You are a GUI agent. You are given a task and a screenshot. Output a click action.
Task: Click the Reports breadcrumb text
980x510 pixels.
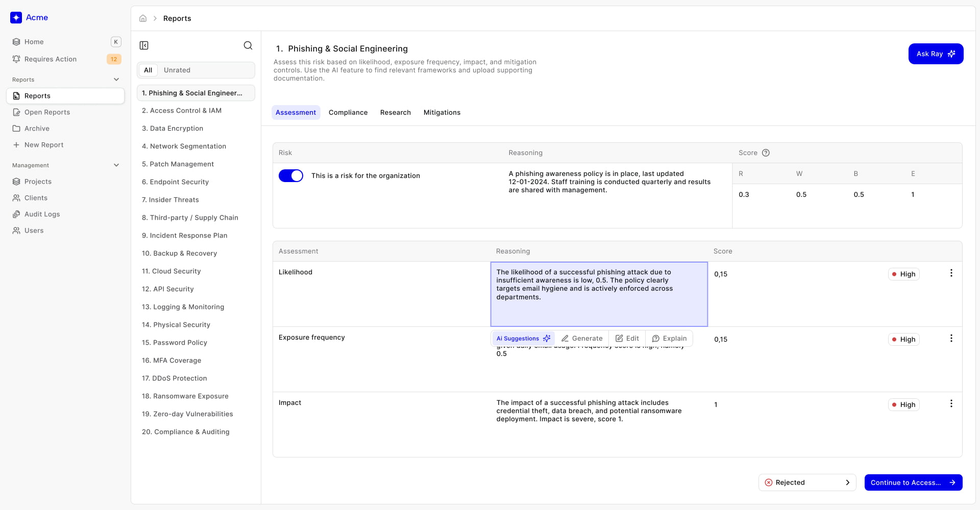click(x=177, y=18)
